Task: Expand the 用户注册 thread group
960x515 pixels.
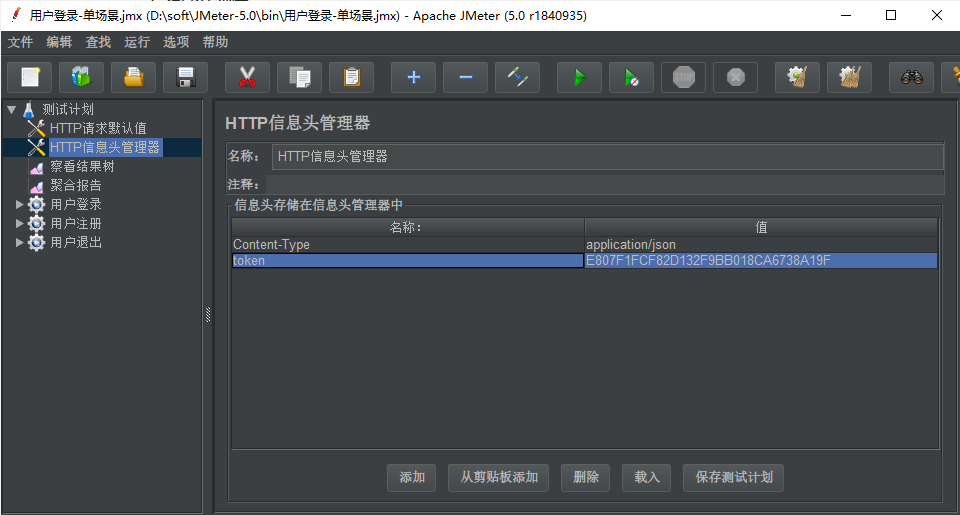Action: tap(20, 224)
